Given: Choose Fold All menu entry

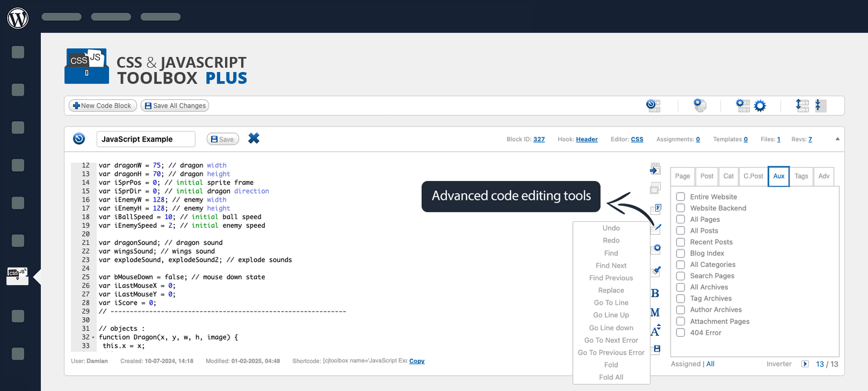Looking at the screenshot, I should pyautogui.click(x=611, y=377).
